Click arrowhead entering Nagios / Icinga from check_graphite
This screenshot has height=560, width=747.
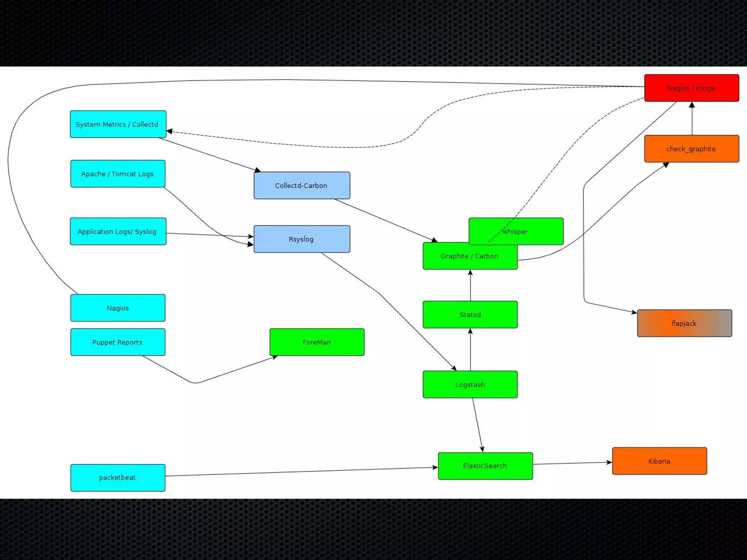tap(692, 105)
